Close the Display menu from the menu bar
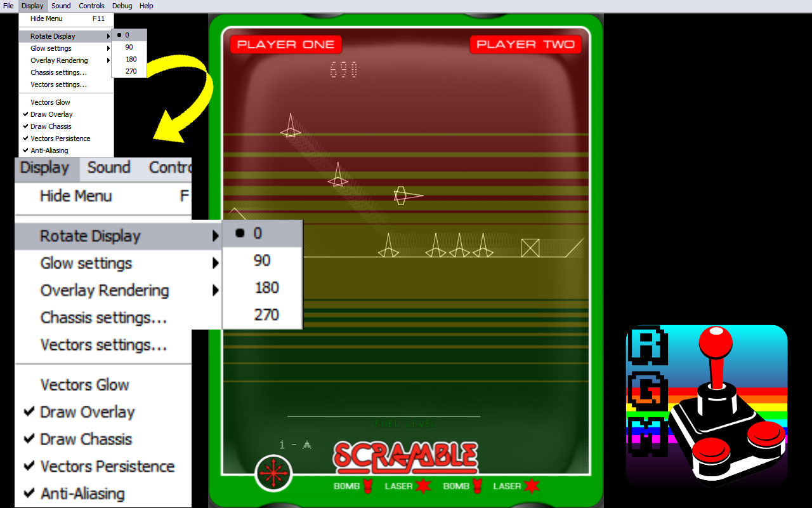Image resolution: width=812 pixels, height=508 pixels. (x=32, y=6)
